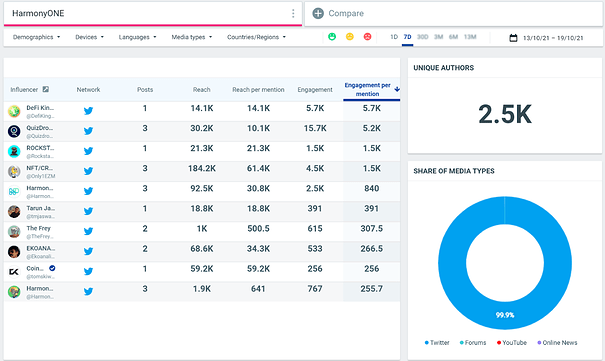Select the 30D time range

[422, 37]
